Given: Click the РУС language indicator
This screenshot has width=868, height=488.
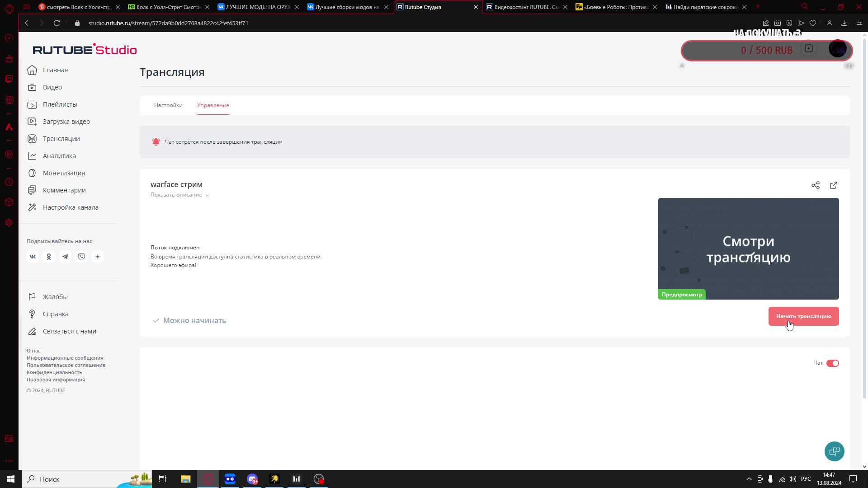Looking at the screenshot, I should [806, 479].
